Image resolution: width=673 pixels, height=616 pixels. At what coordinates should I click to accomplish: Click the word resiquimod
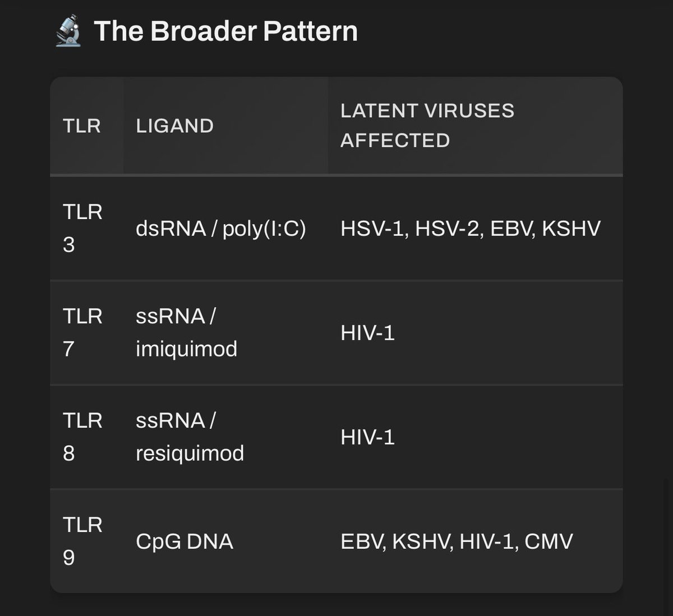click(x=190, y=453)
